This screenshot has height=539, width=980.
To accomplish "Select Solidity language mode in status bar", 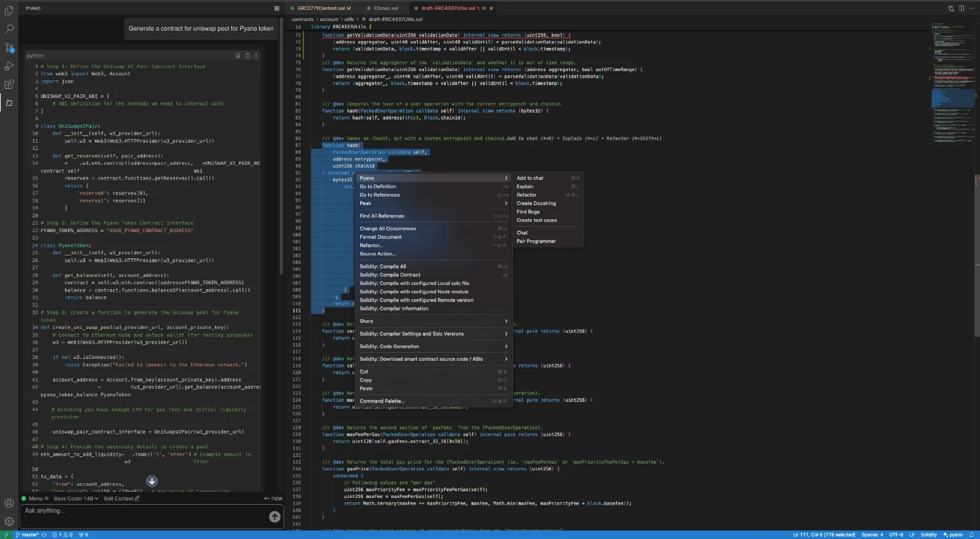I will click(x=929, y=535).
